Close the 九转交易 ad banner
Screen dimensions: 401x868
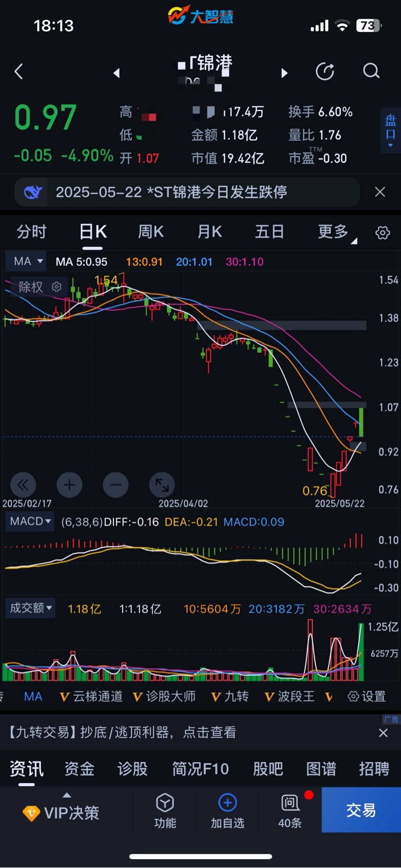[x=383, y=733]
